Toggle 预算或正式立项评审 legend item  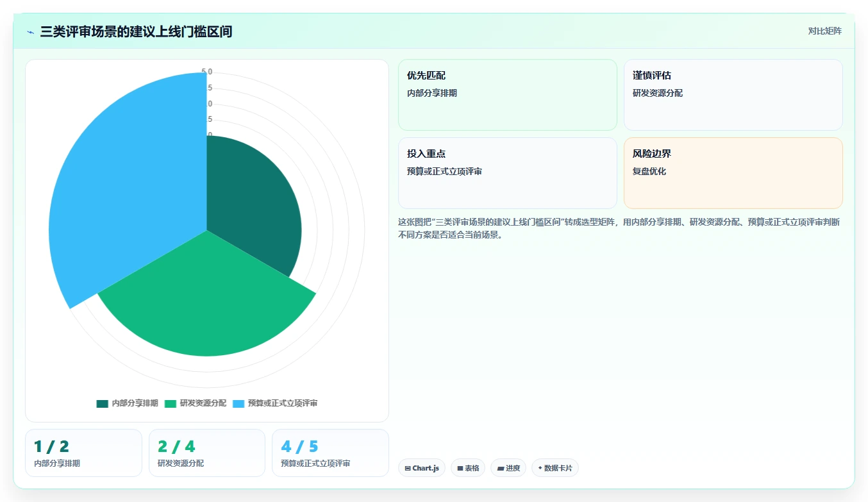point(275,403)
